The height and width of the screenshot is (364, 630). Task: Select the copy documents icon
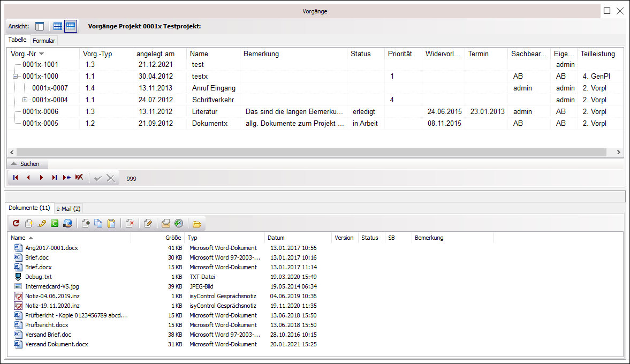pyautogui.click(x=98, y=223)
